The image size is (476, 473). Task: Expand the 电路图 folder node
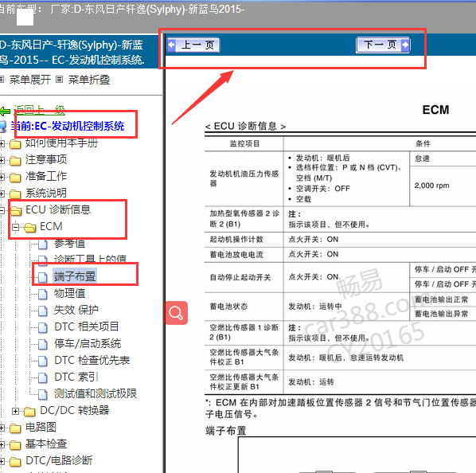point(2,428)
